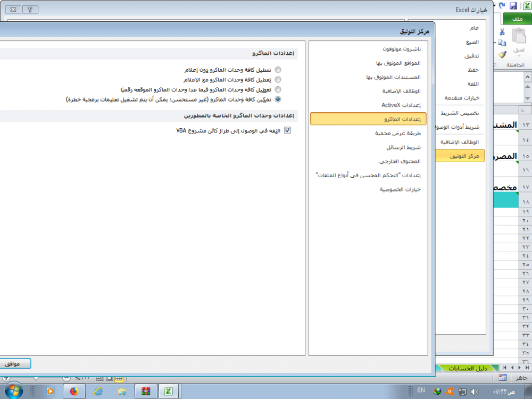Open 'شريط الرسائل' category
532x399 pixels.
click(x=403, y=147)
